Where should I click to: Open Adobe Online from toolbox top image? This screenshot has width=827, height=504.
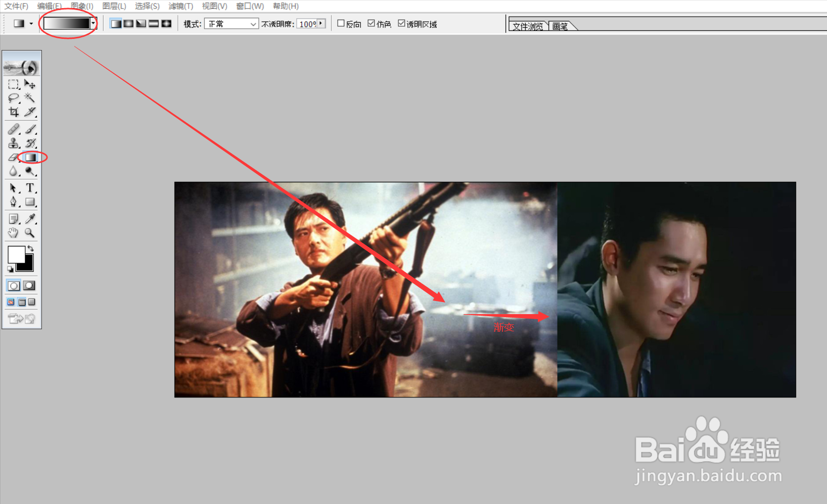pyautogui.click(x=22, y=67)
